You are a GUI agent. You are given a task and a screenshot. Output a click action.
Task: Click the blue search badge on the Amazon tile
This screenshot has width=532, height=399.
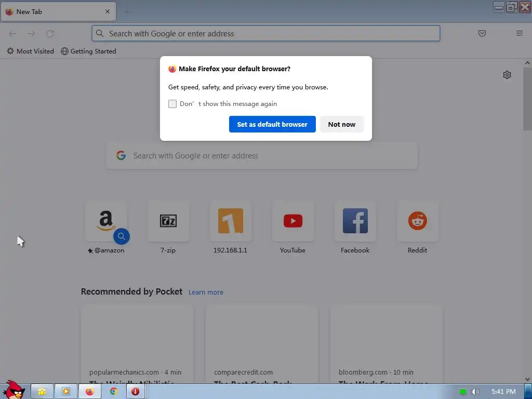pyautogui.click(x=122, y=236)
